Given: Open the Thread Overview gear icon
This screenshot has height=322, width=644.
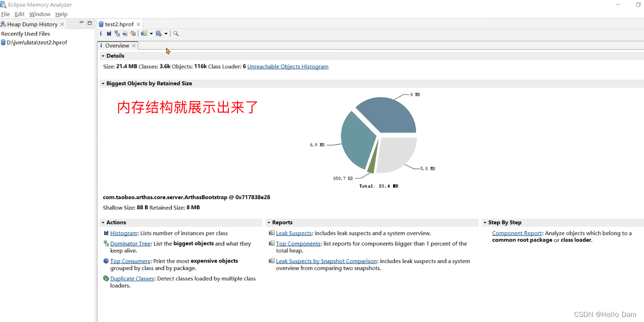Looking at the screenshot, I should tap(133, 34).
